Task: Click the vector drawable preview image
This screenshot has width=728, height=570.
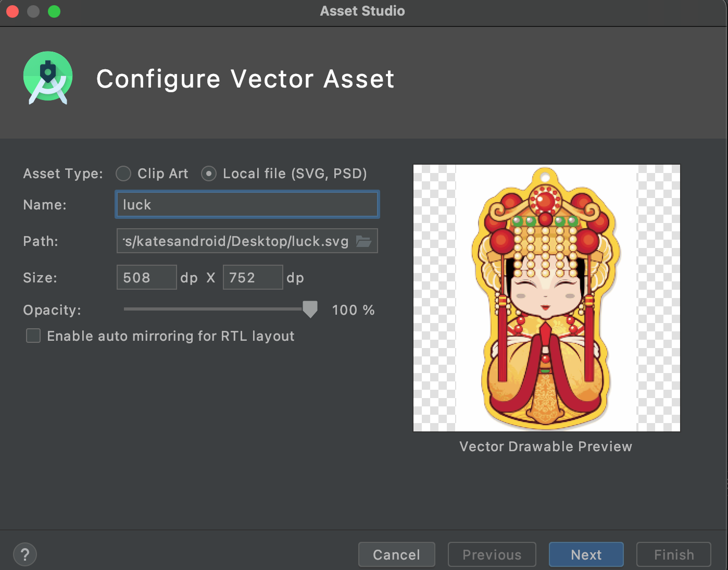Action: pos(547,298)
